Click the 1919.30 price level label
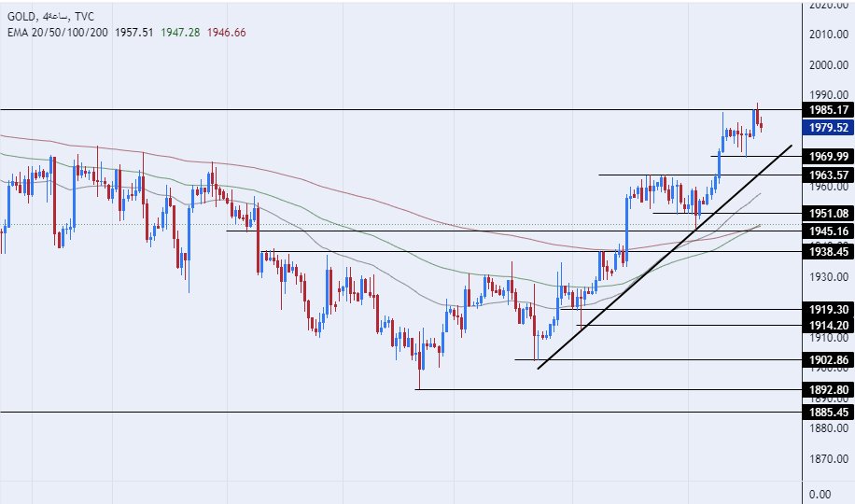This screenshot has width=855, height=504. (x=829, y=309)
